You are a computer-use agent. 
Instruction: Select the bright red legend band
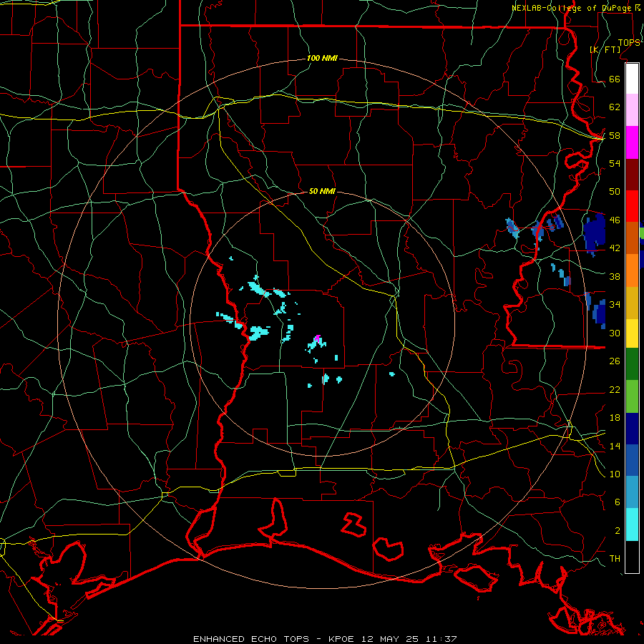(x=632, y=206)
